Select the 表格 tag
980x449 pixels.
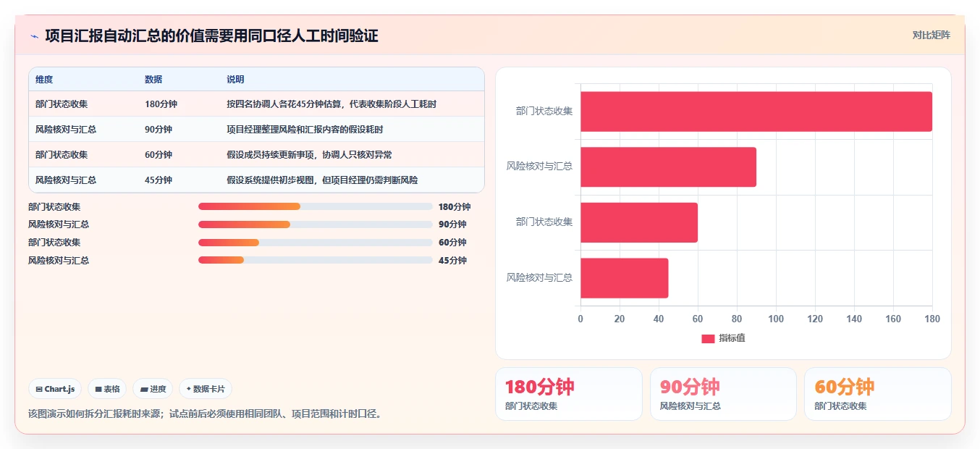coord(107,389)
